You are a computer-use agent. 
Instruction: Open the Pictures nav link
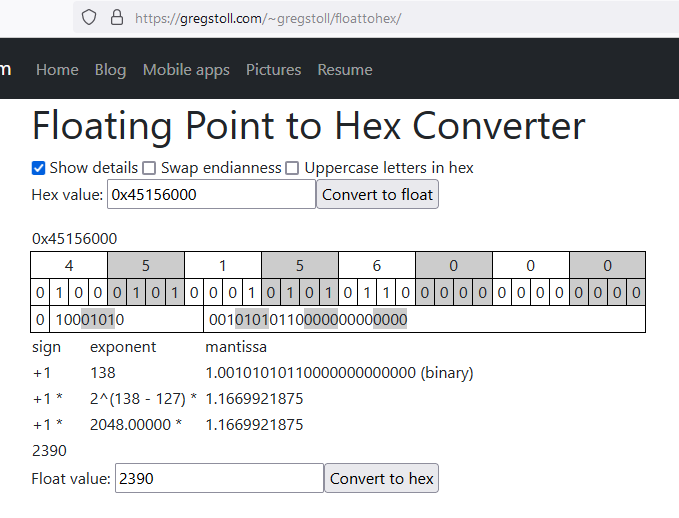tap(274, 70)
